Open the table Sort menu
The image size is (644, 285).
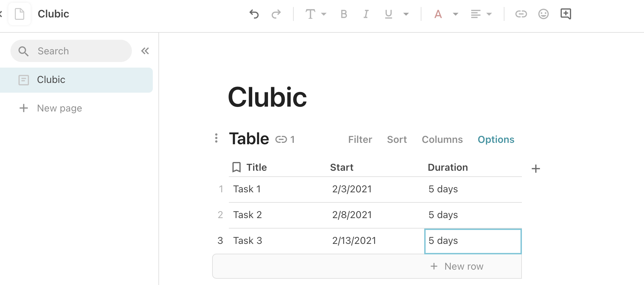(x=397, y=140)
